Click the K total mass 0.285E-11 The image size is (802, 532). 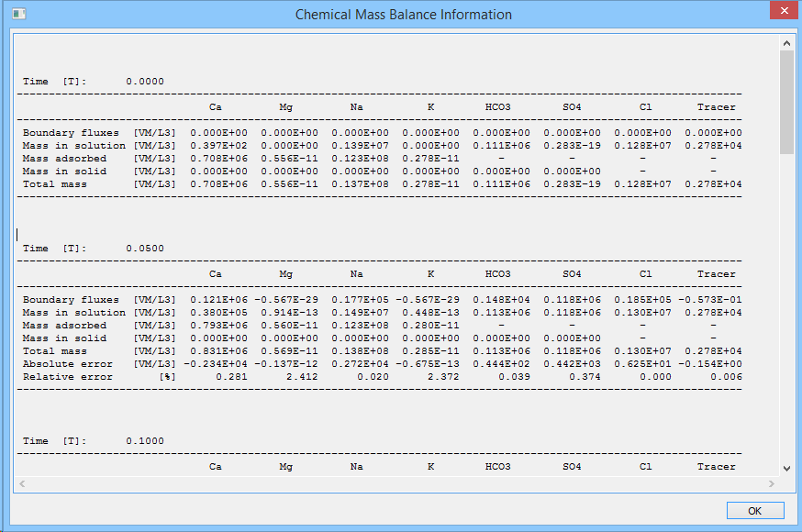pos(430,351)
